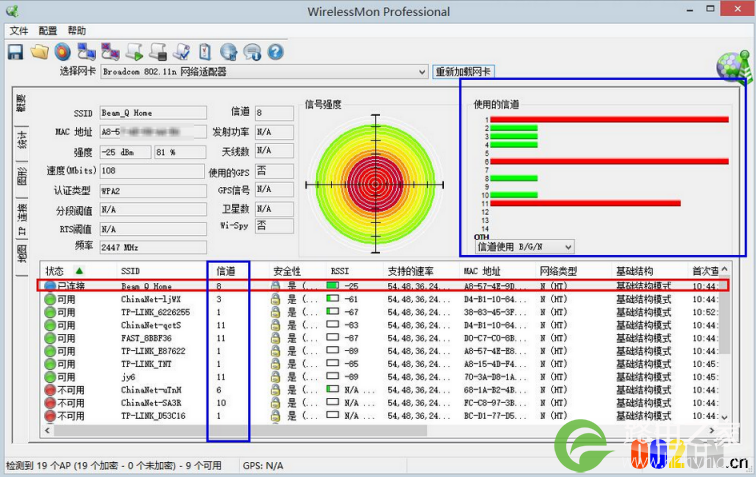Click the red channel 6 usage bar
The image size is (756, 477).
(609, 161)
